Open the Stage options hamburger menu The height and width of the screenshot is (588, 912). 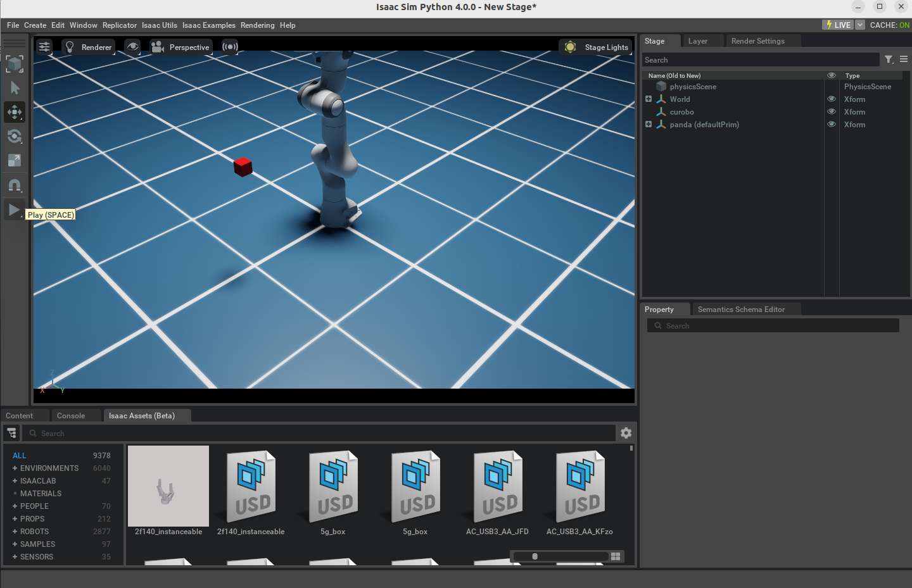pyautogui.click(x=904, y=59)
